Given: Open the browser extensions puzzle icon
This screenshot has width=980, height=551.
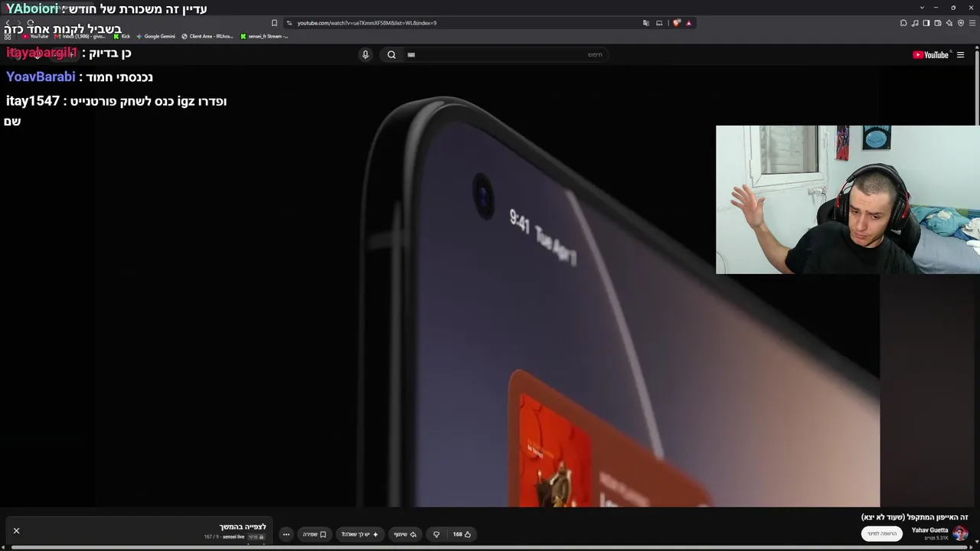Looking at the screenshot, I should click(x=903, y=23).
